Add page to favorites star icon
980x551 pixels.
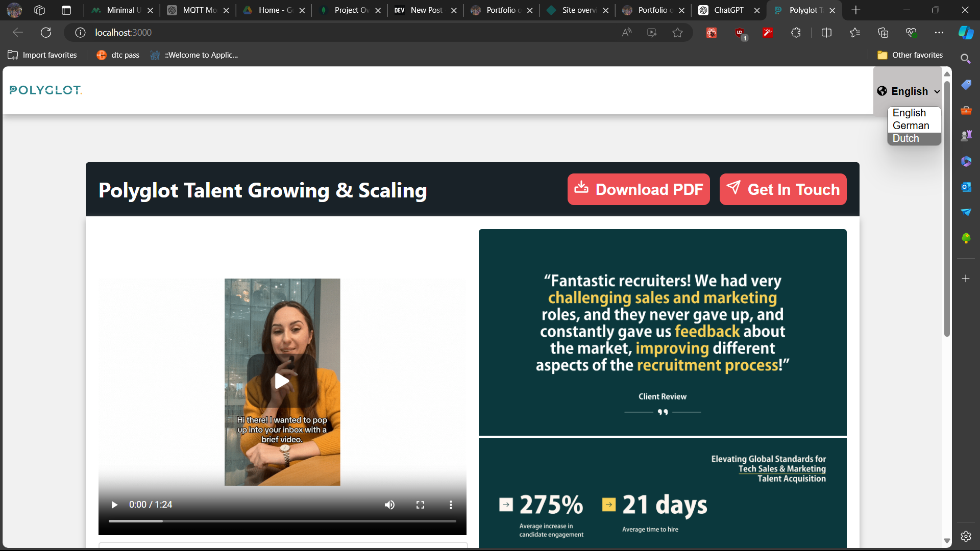677,33
